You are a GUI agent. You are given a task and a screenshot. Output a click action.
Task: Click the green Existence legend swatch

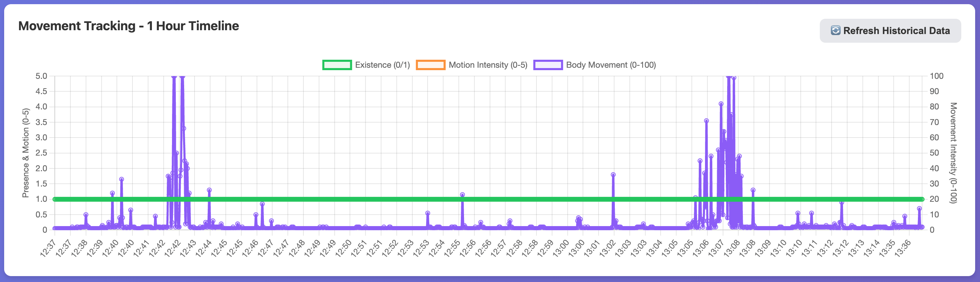coord(337,65)
